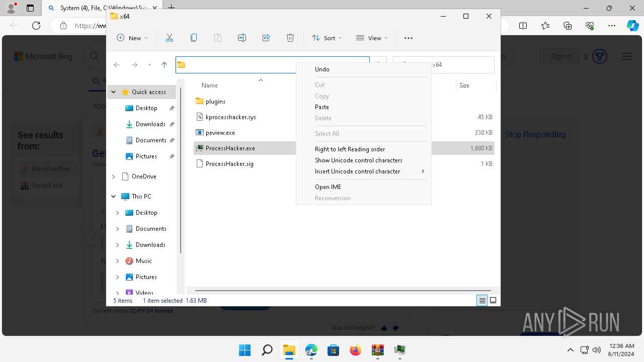Open Edge collections icon
The image size is (644, 362).
pos(568,26)
